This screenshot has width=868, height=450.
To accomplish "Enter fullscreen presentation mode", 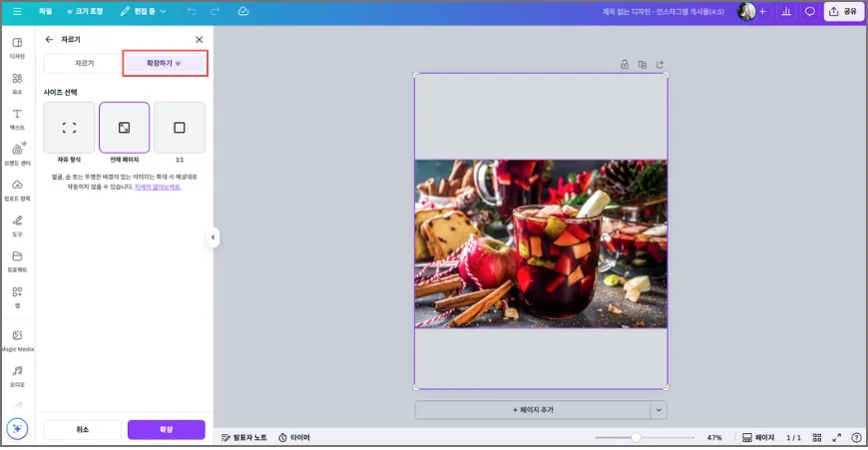I will pos(836,437).
